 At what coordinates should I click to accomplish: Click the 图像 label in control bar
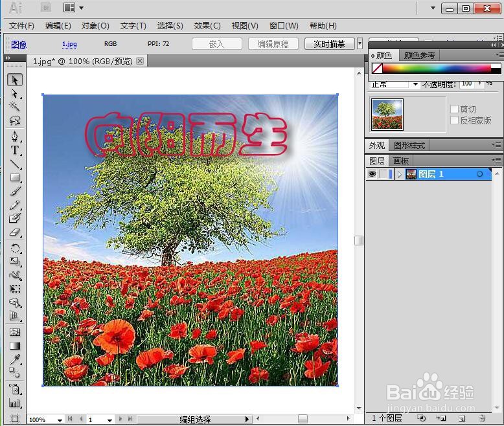click(x=19, y=45)
